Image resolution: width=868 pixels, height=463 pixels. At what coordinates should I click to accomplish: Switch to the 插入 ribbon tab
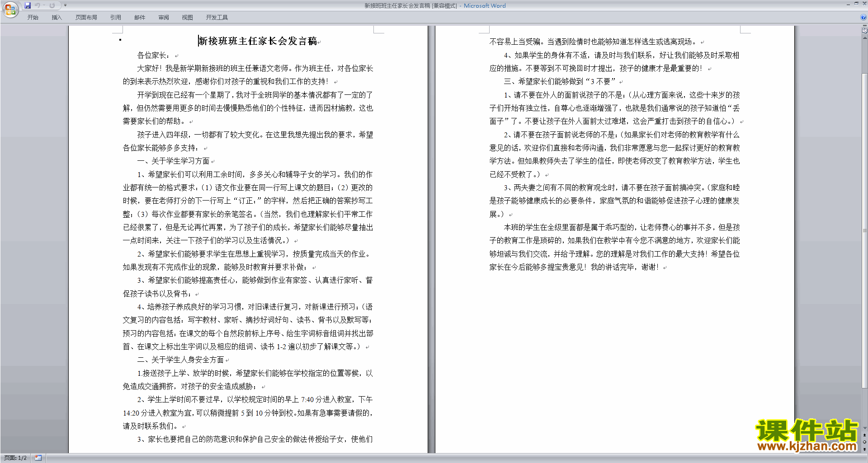[57, 17]
